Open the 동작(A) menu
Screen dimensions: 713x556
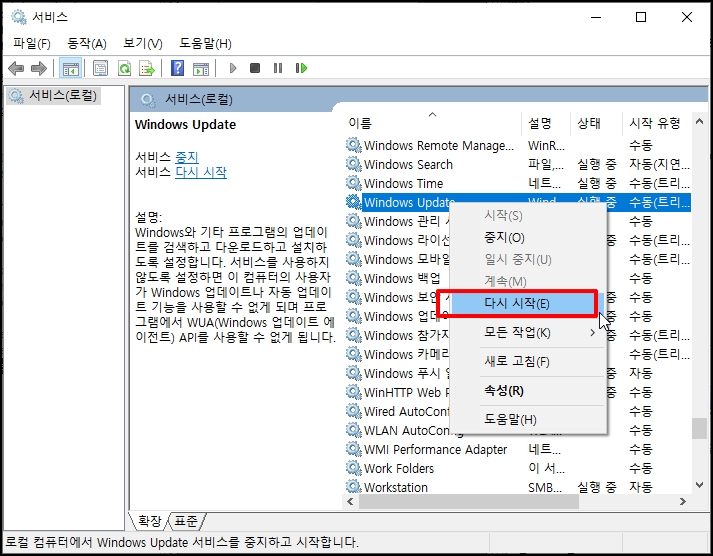(86, 44)
